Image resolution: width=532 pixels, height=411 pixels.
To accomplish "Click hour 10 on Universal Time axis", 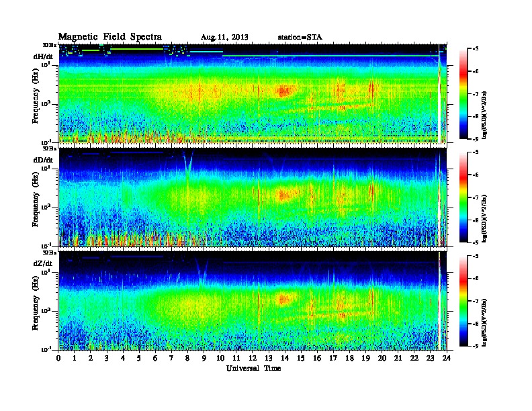I will 220,358.
